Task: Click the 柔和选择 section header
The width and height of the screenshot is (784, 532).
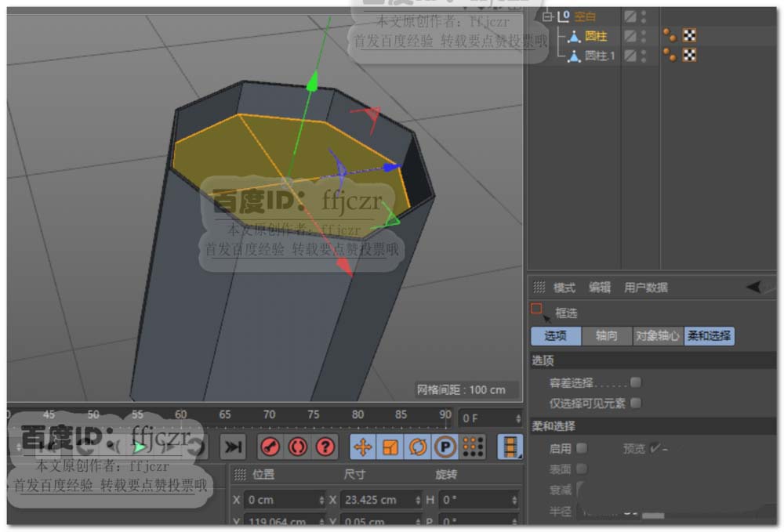Action: (x=652, y=426)
